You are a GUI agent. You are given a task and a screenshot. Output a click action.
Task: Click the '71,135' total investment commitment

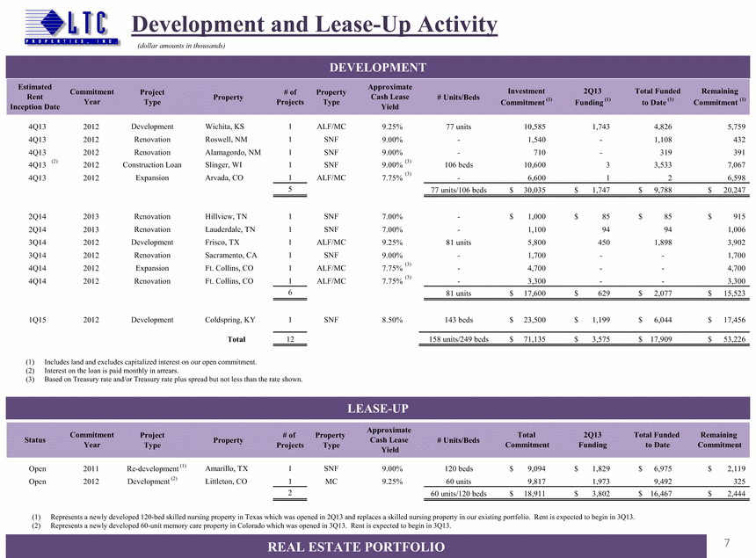pos(534,339)
